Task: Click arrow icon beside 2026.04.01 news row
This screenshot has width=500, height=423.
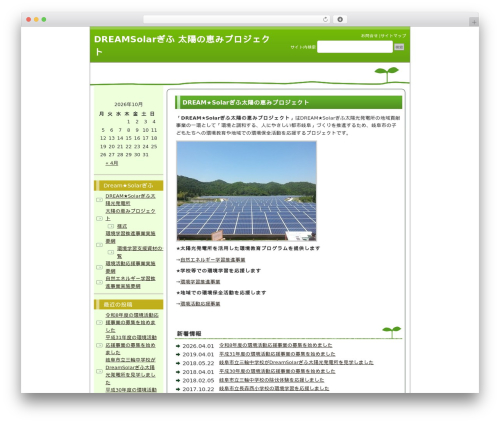Action: 178,346
